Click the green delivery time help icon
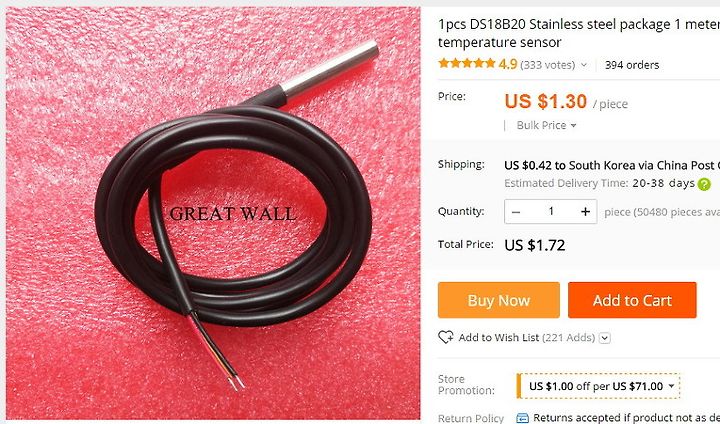The height and width of the screenshot is (424, 720). [703, 184]
